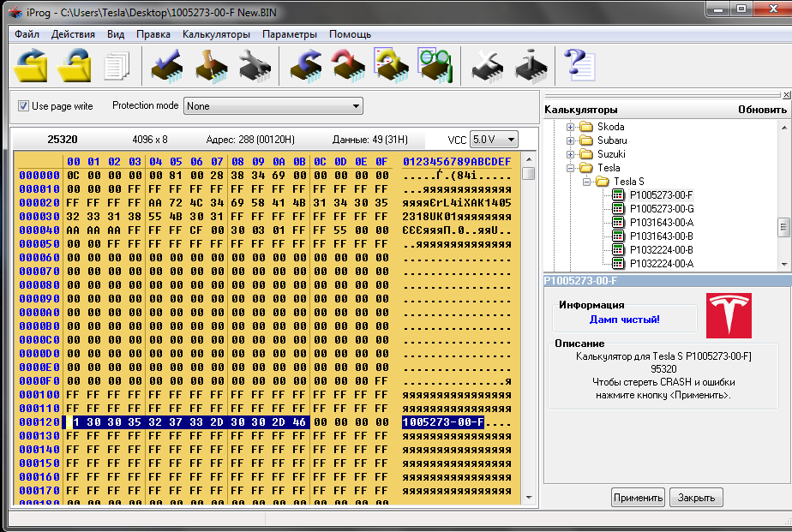Select the P1005273-00-G calculator
792x532 pixels.
pyautogui.click(x=662, y=208)
